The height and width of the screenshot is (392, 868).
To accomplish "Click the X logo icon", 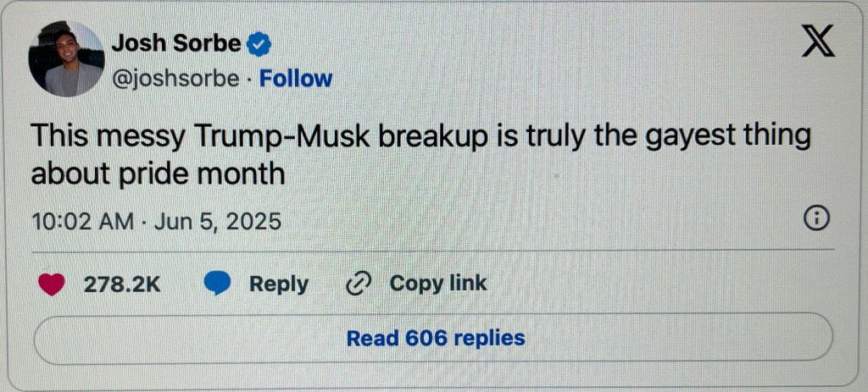I will pyautogui.click(x=818, y=41).
